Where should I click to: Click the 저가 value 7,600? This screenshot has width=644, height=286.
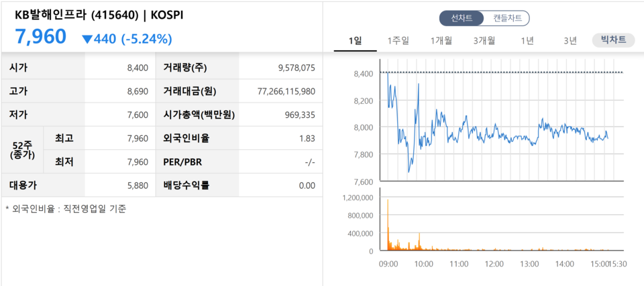[138, 115]
